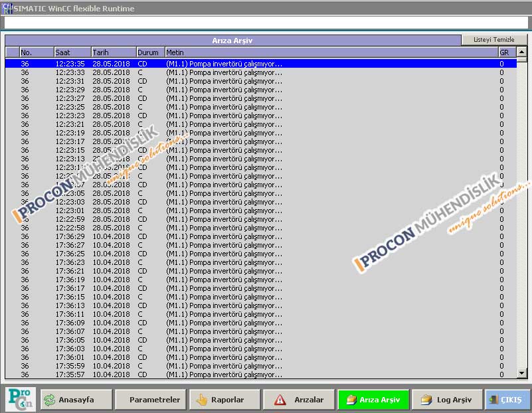This screenshot has height=413, width=532.
Task: Show the Arızalar alarms screen
Action: [x=299, y=400]
